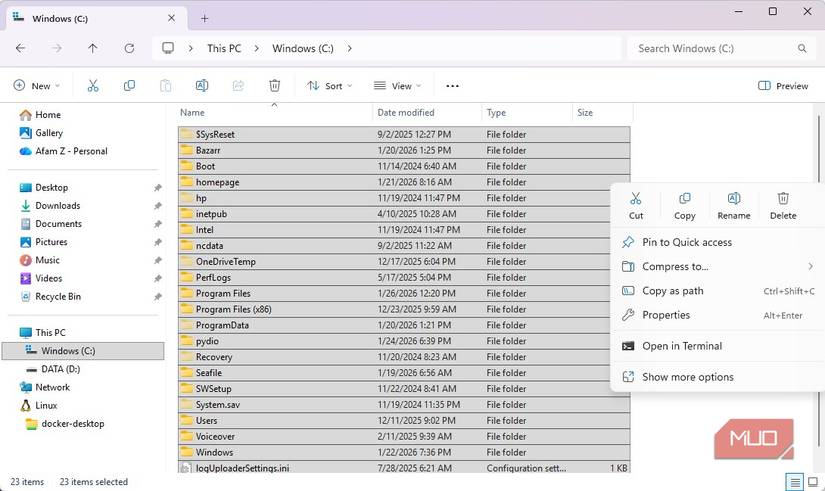825x491 pixels.
Task: Select Open in Terminal
Action: coord(718,346)
